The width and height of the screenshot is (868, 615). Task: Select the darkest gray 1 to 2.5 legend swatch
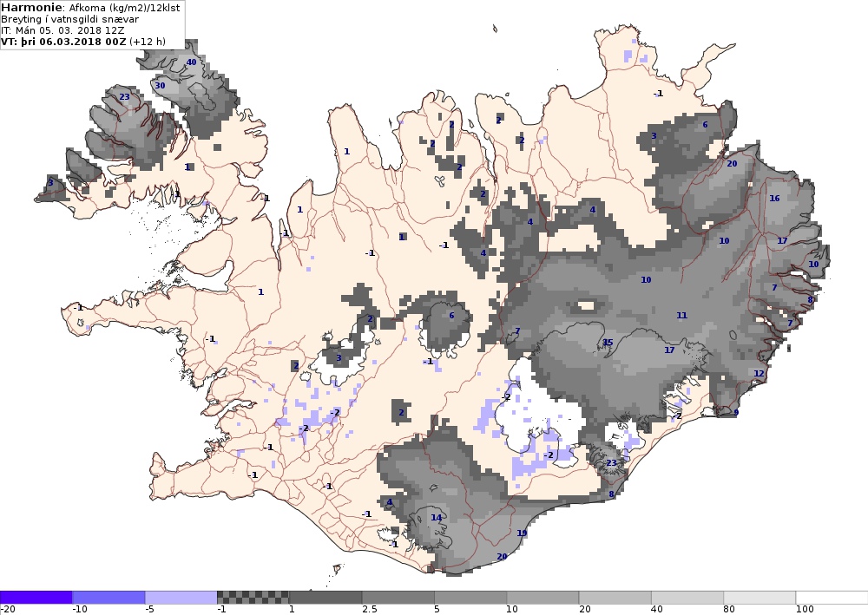click(x=325, y=598)
